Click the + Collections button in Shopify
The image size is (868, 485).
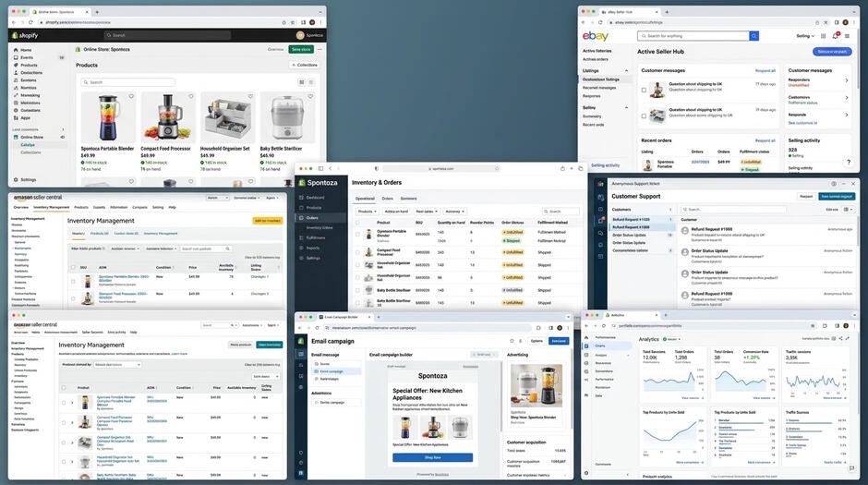pyautogui.click(x=305, y=65)
